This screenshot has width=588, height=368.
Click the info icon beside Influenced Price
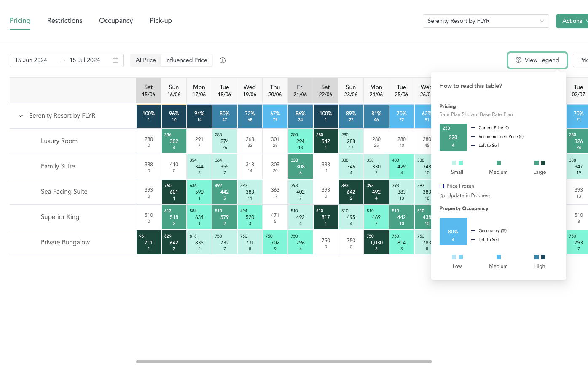(x=223, y=60)
